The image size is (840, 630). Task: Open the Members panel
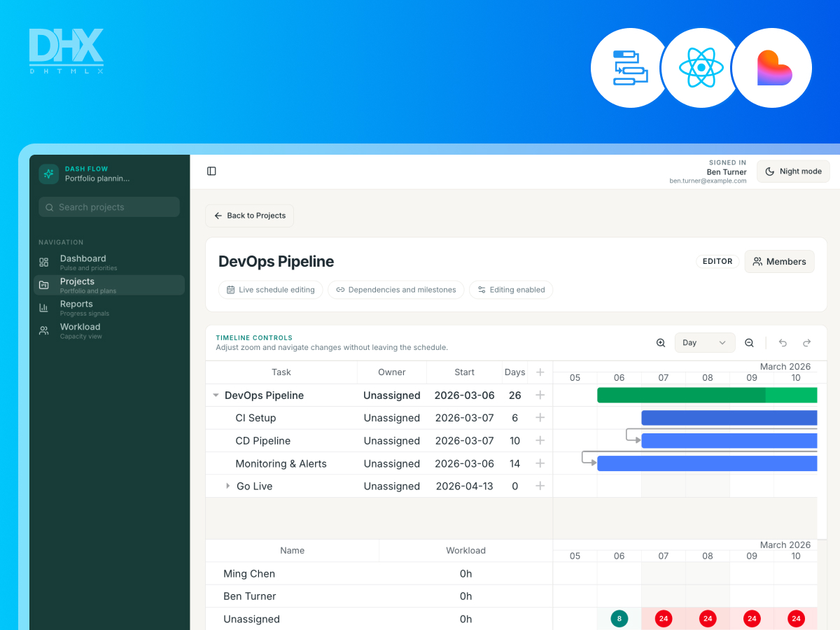(x=779, y=262)
